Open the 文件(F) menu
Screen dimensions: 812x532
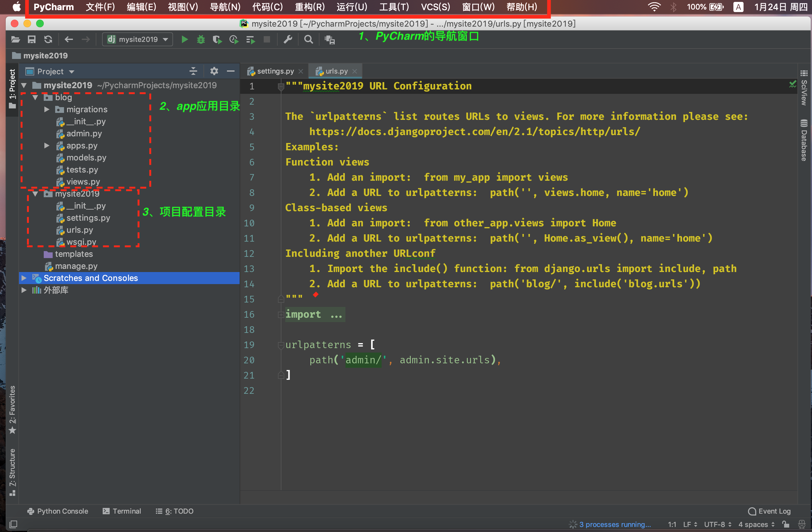click(x=100, y=7)
